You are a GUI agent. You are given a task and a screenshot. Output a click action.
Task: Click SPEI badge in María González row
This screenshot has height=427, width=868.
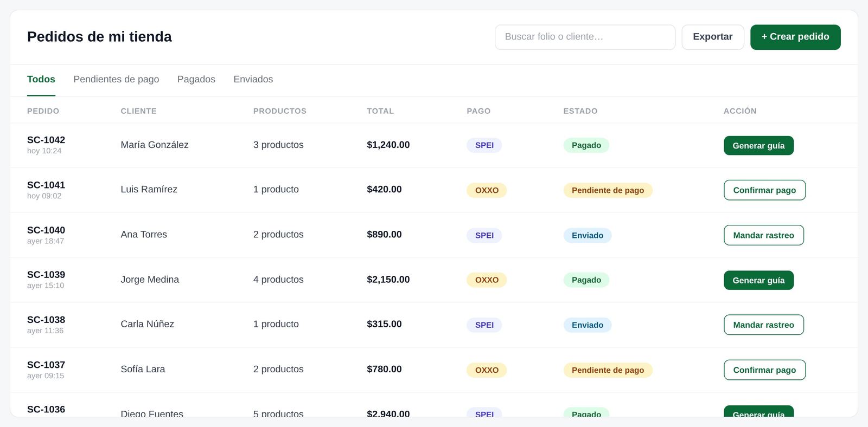point(484,145)
